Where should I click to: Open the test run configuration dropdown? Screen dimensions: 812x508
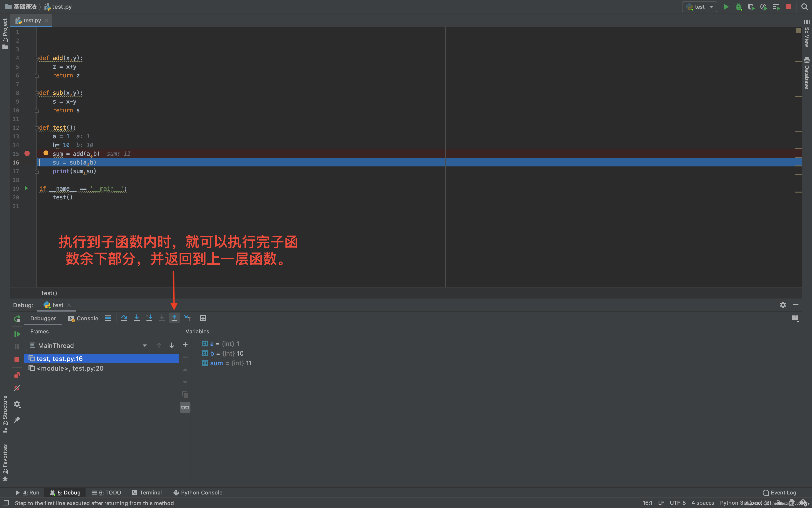(x=700, y=7)
